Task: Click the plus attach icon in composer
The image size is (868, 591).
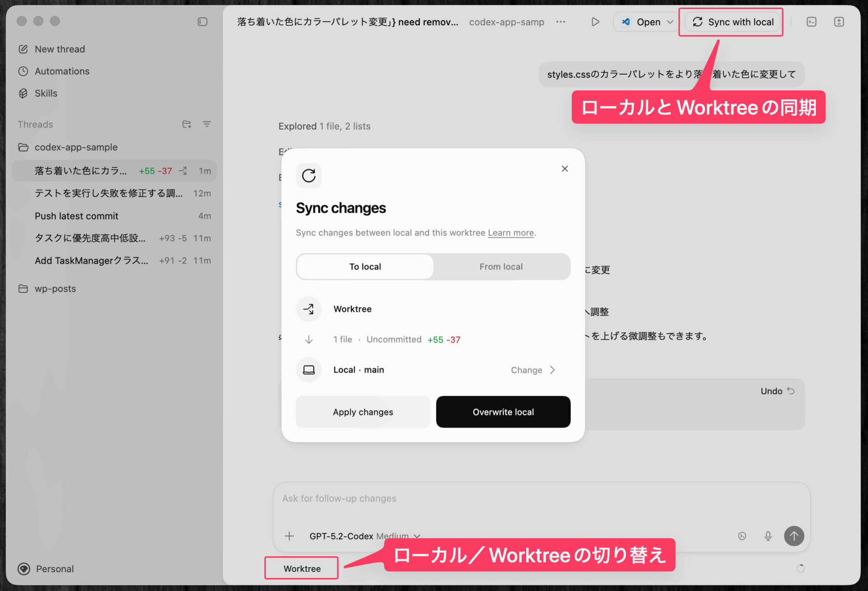Action: [x=289, y=536]
